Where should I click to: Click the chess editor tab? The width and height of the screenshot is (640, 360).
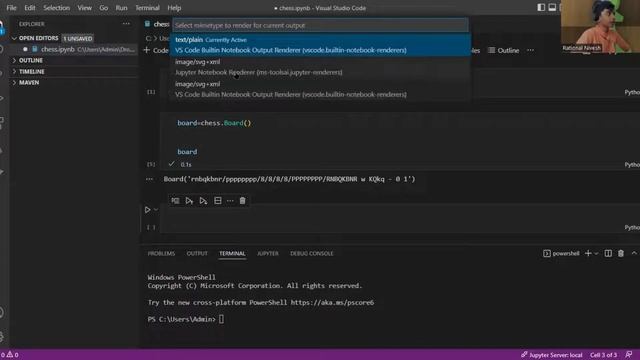(x=157, y=24)
